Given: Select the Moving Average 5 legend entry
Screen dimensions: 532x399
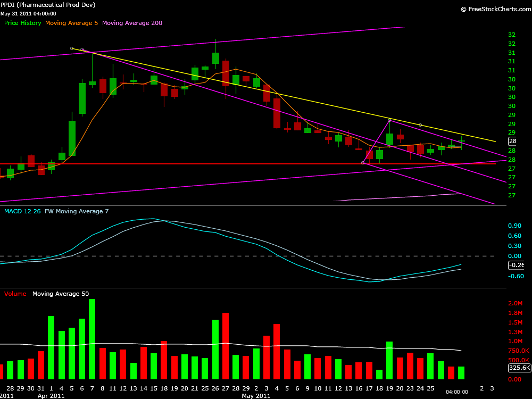Looking at the screenshot, I should click(x=71, y=23).
